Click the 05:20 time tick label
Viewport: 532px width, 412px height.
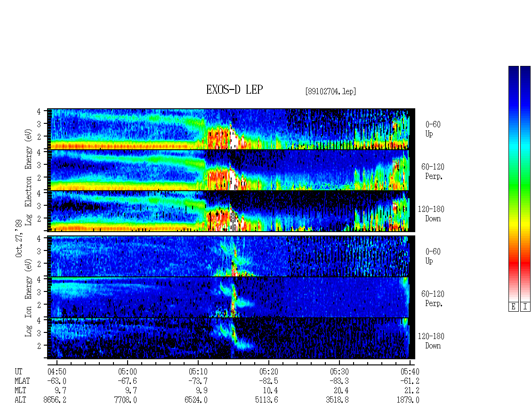268,372
